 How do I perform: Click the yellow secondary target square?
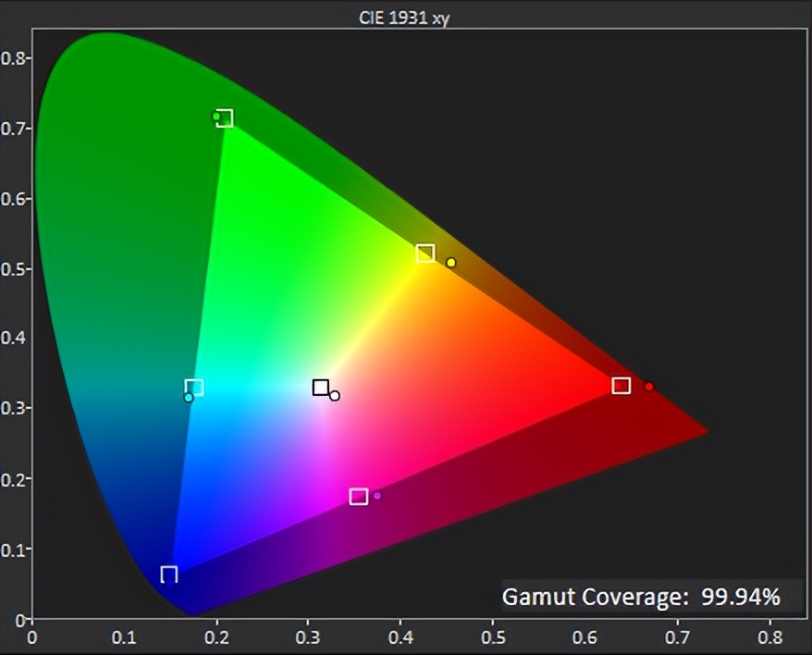[x=424, y=253]
